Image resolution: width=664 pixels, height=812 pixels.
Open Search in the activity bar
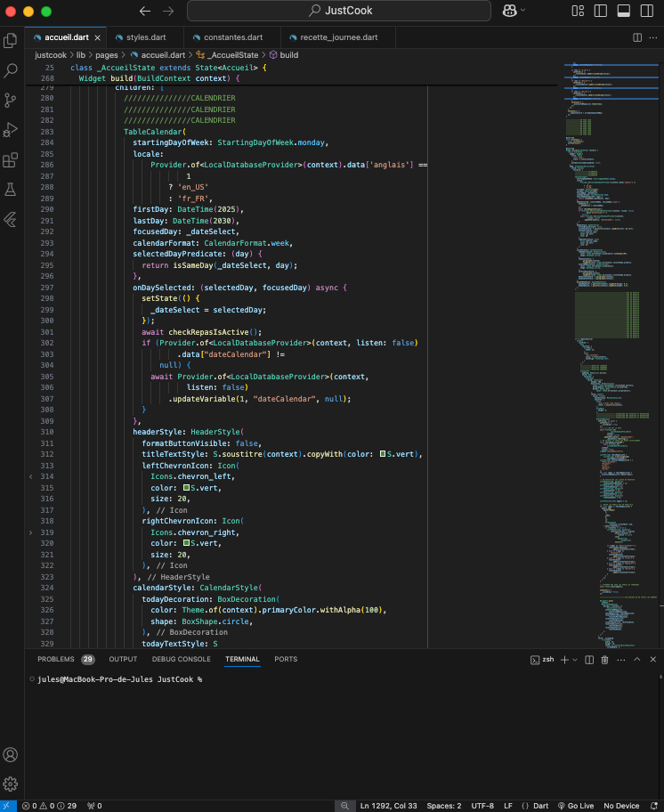[11, 70]
